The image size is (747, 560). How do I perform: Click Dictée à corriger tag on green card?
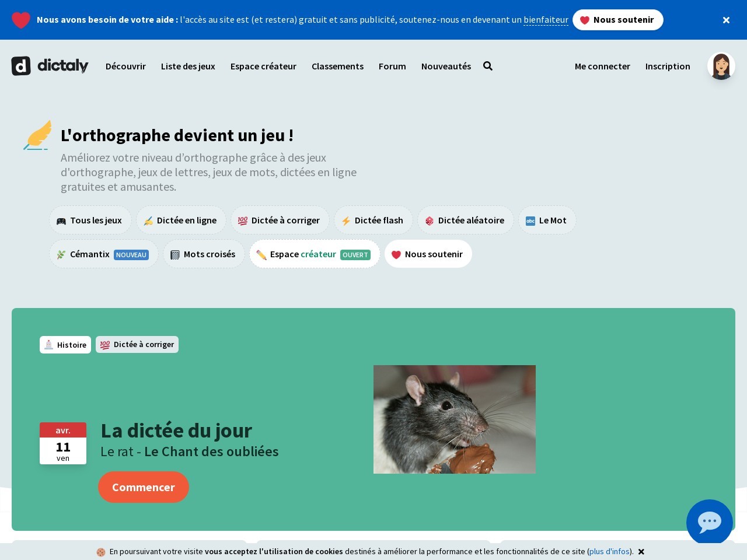[137, 345]
